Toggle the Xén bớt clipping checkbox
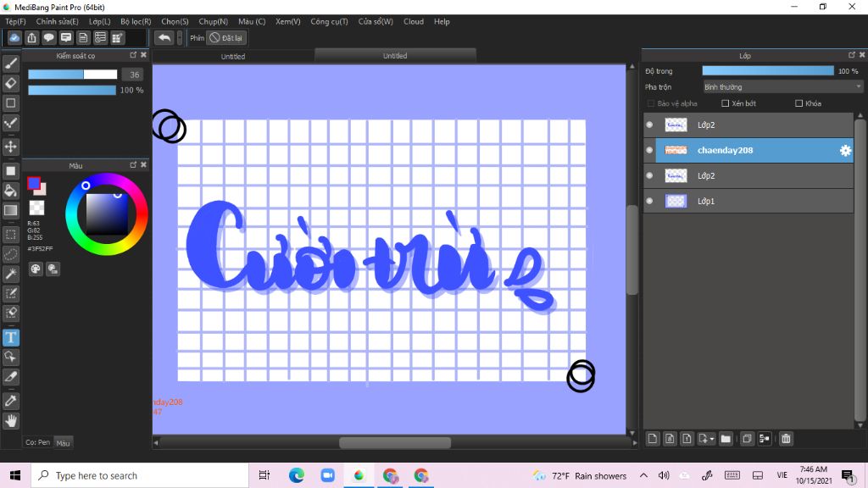This screenshot has width=868, height=488. tap(726, 103)
